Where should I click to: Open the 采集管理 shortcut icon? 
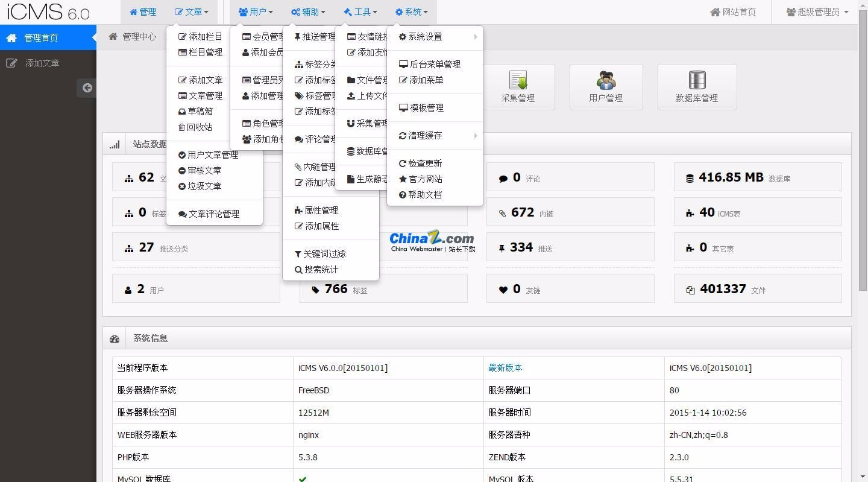(518, 87)
